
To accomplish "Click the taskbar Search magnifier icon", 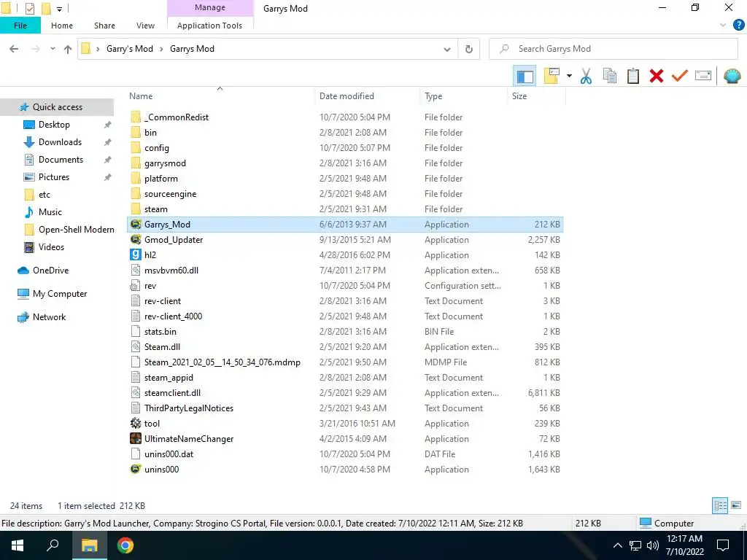I will (53, 545).
